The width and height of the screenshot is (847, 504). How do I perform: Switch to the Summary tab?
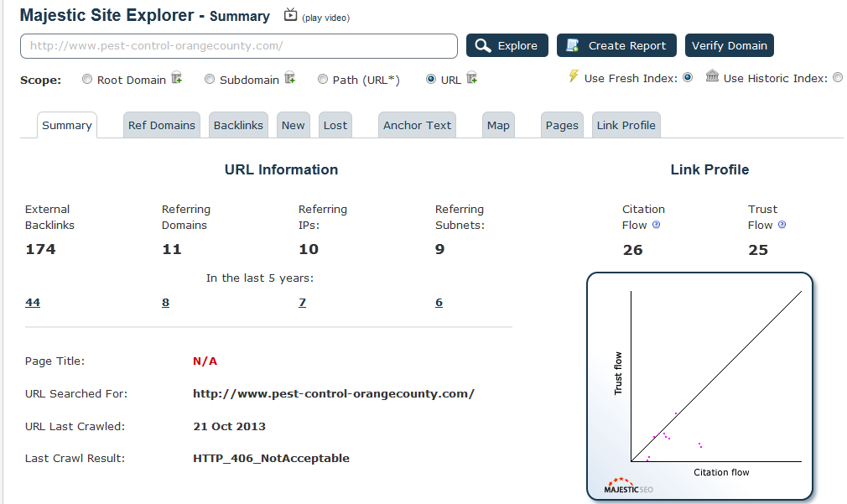tap(67, 125)
